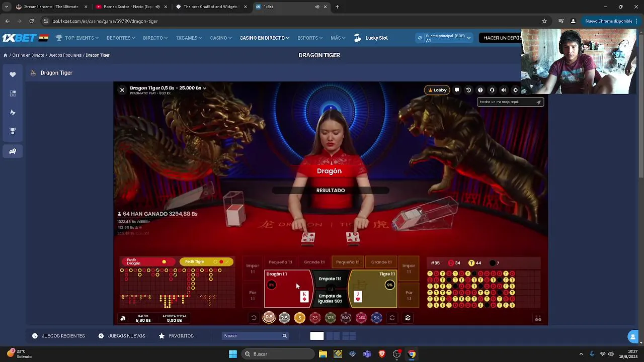This screenshot has height=362, width=644.
Task: Click undo bet icon left of chips
Action: click(254, 318)
